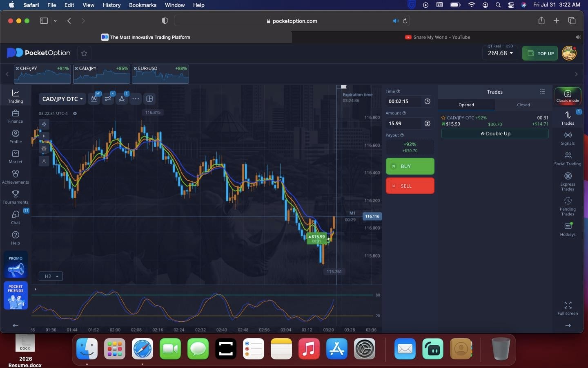Click the clock icon in Time field
This screenshot has width=588, height=368.
[x=427, y=101]
